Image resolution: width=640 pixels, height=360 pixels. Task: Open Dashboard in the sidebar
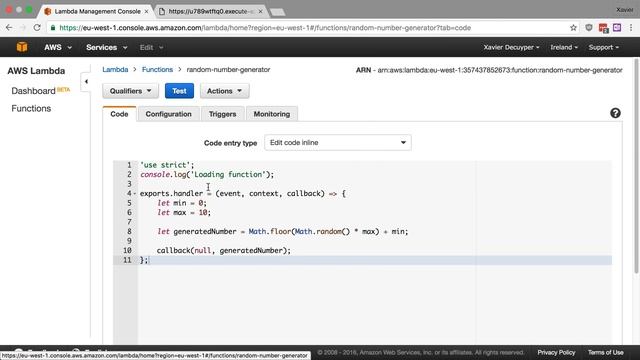pyautogui.click(x=33, y=91)
